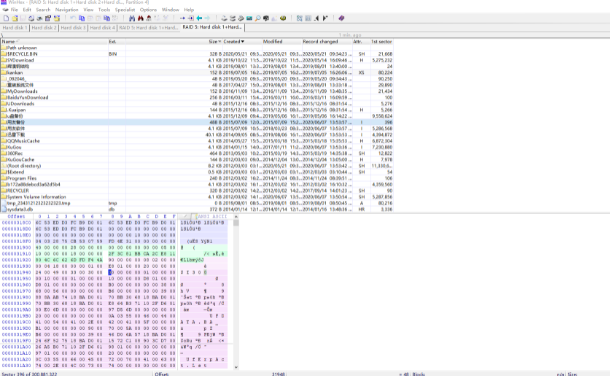Click the magnifier disk tool icon

(258, 18)
